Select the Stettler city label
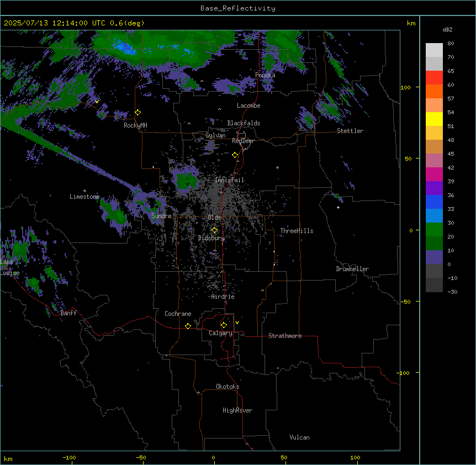Screen dimensions: 476x465 (350, 131)
